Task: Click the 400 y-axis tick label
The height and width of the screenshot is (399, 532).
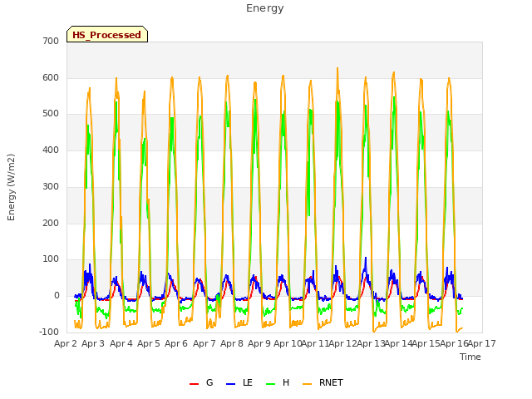Action: click(51, 150)
